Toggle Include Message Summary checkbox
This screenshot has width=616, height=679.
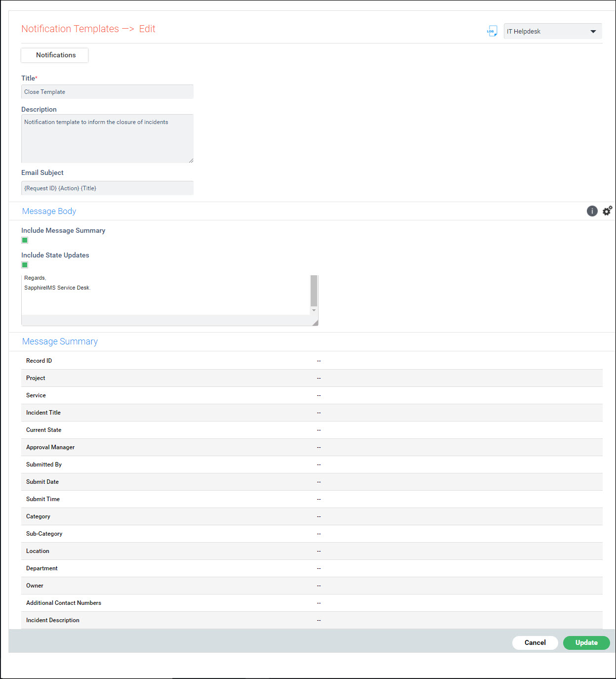(25, 240)
